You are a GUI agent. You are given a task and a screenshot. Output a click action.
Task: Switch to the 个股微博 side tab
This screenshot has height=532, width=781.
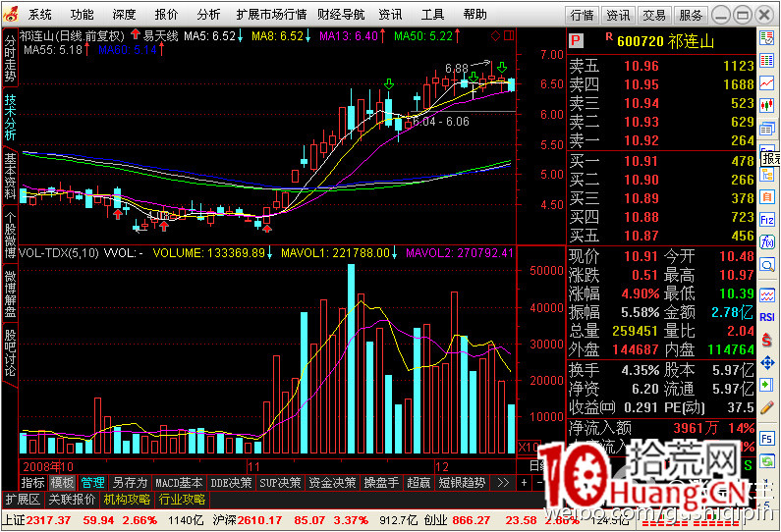10,235
